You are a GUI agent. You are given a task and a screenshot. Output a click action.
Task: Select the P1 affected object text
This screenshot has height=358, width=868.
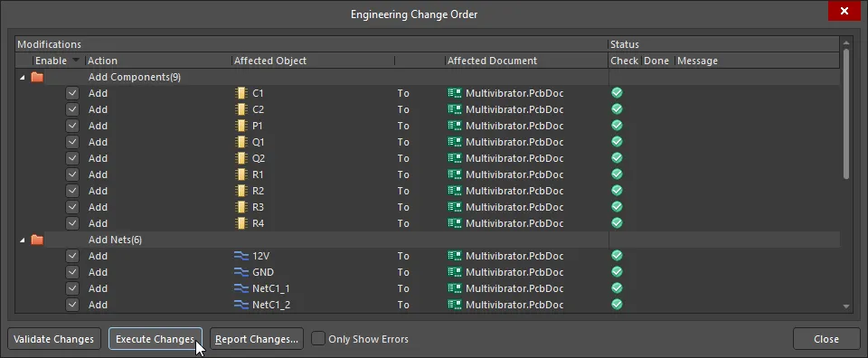tap(258, 127)
